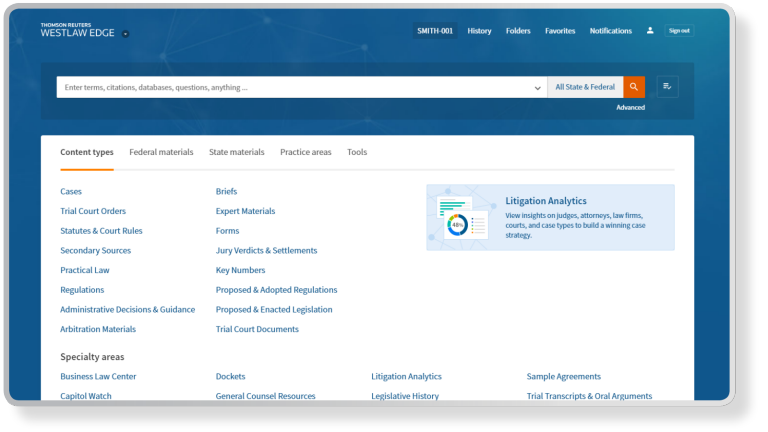Screen dimensions: 768x432
Task: Open the All State & Federal jurisdiction selector
Action: (x=585, y=87)
